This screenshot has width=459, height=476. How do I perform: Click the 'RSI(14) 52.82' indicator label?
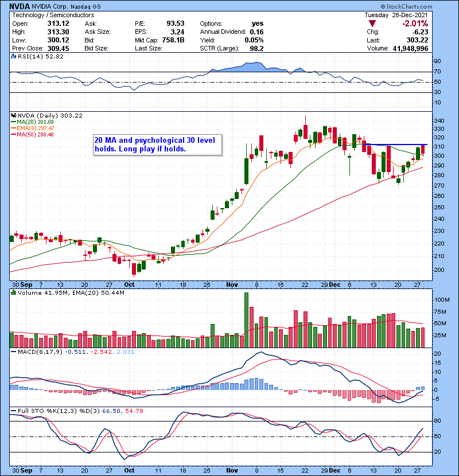click(40, 56)
